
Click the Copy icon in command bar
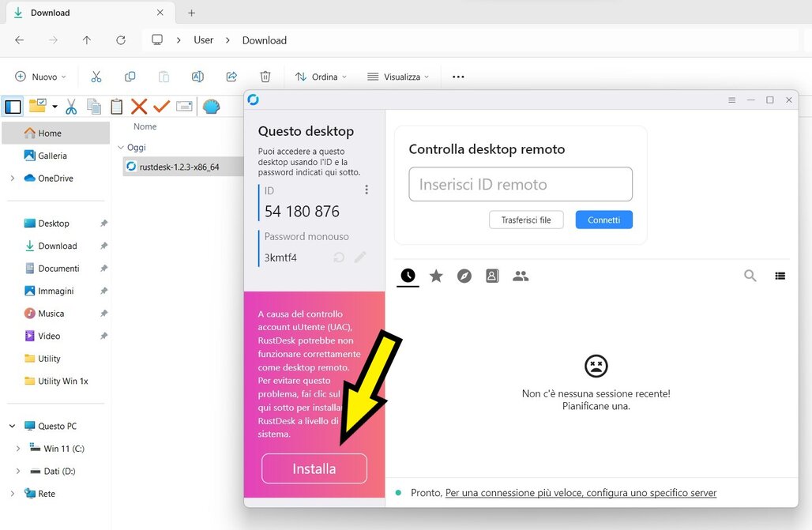(130, 77)
